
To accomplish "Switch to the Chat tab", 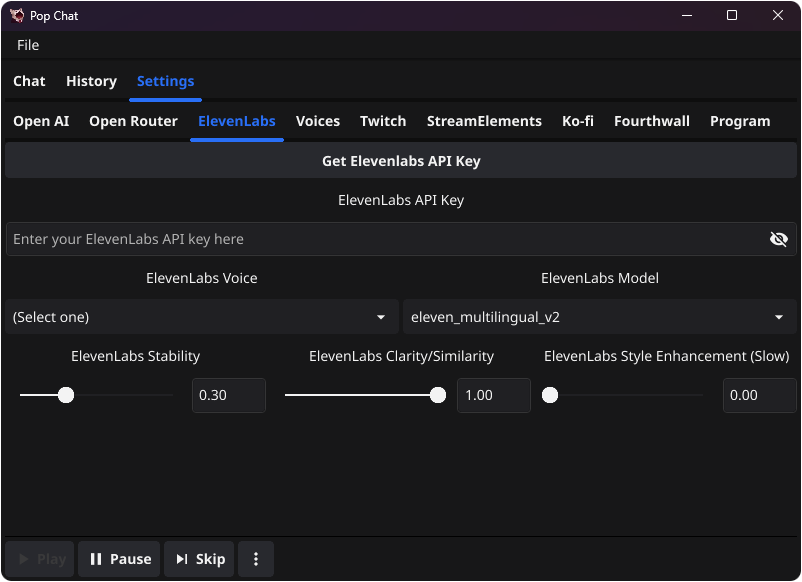I will [x=29, y=81].
